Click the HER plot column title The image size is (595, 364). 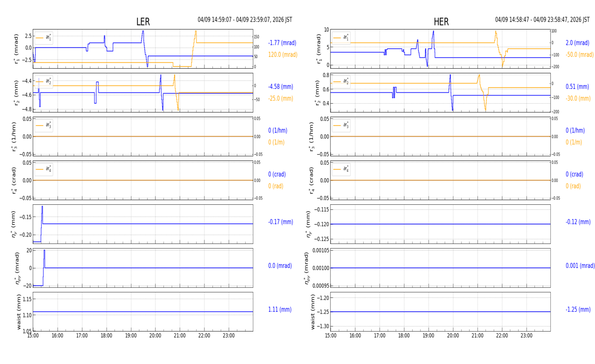point(441,22)
